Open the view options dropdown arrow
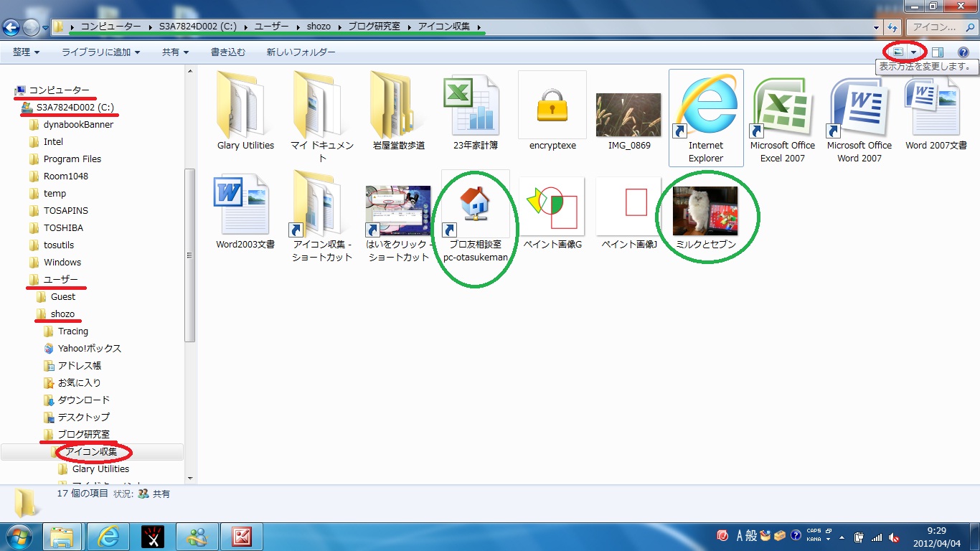Screen dimensions: 980x551 pyautogui.click(x=913, y=52)
